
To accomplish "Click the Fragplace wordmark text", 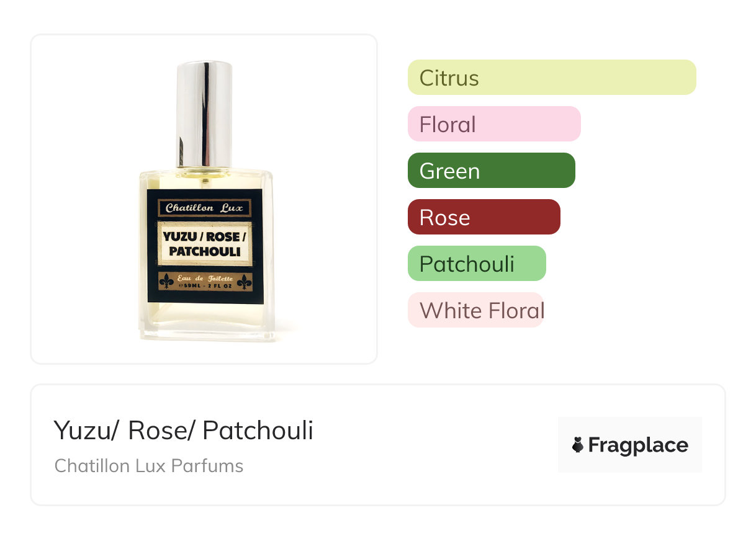I will pyautogui.click(x=638, y=445).
